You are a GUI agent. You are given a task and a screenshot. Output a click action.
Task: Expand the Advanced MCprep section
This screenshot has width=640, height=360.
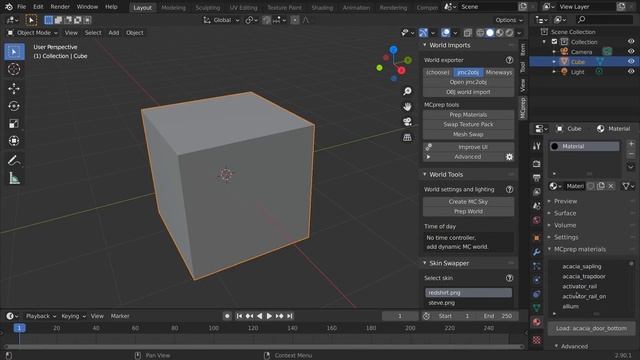[428, 157]
